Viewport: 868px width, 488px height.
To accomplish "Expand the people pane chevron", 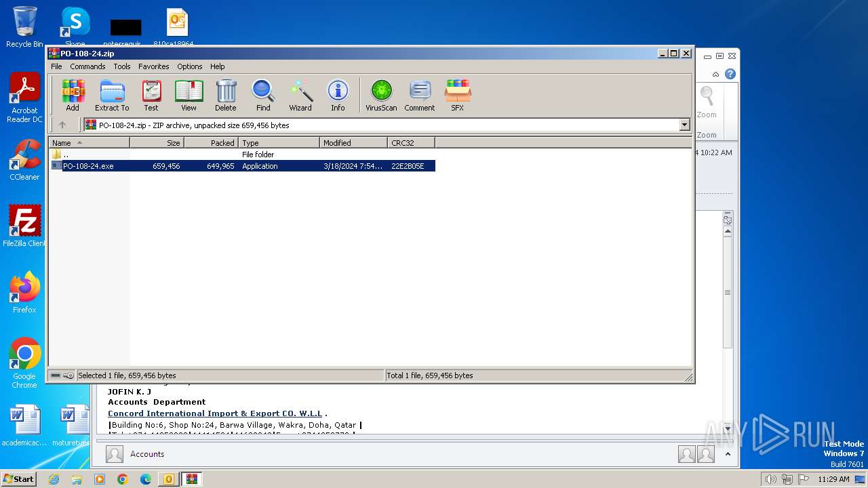I will (728, 454).
